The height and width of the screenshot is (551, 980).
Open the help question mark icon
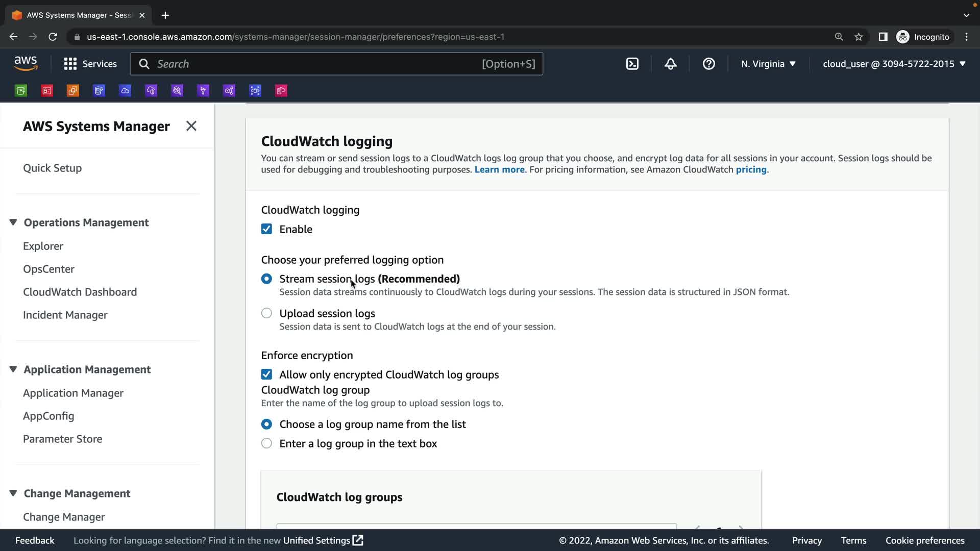pos(708,64)
